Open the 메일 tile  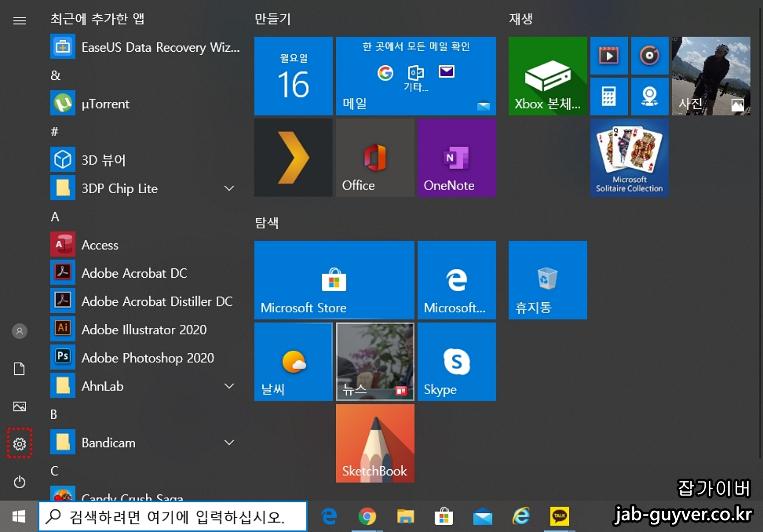[416, 76]
